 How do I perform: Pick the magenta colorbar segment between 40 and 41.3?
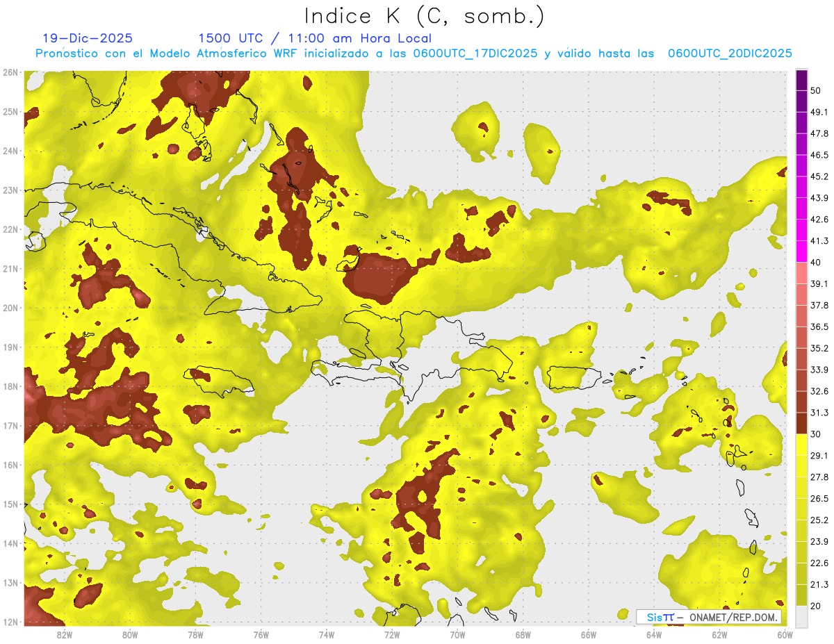[801, 251]
